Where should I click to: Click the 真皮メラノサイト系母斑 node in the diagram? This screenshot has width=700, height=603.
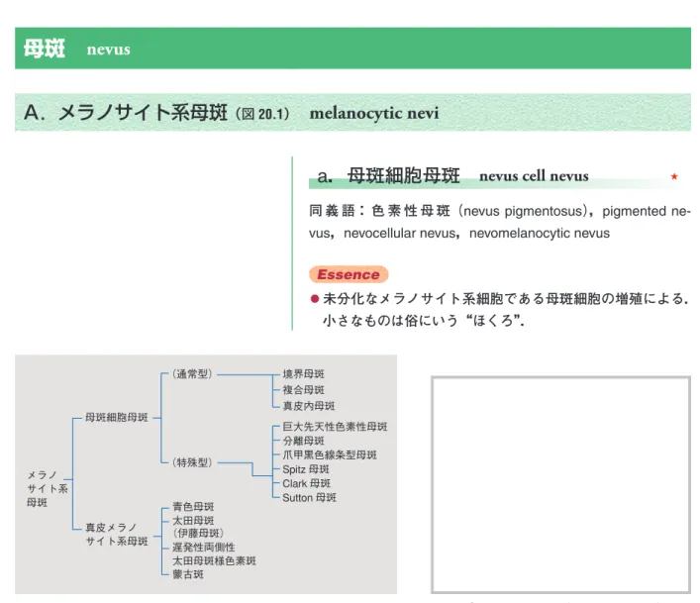click(x=117, y=535)
